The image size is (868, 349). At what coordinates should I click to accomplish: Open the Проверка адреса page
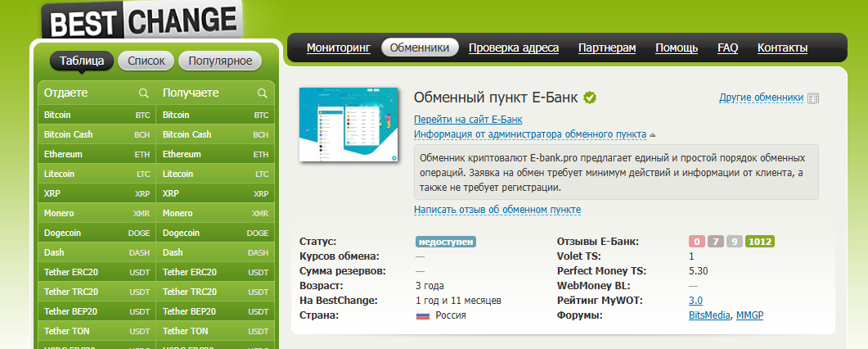coord(514,48)
